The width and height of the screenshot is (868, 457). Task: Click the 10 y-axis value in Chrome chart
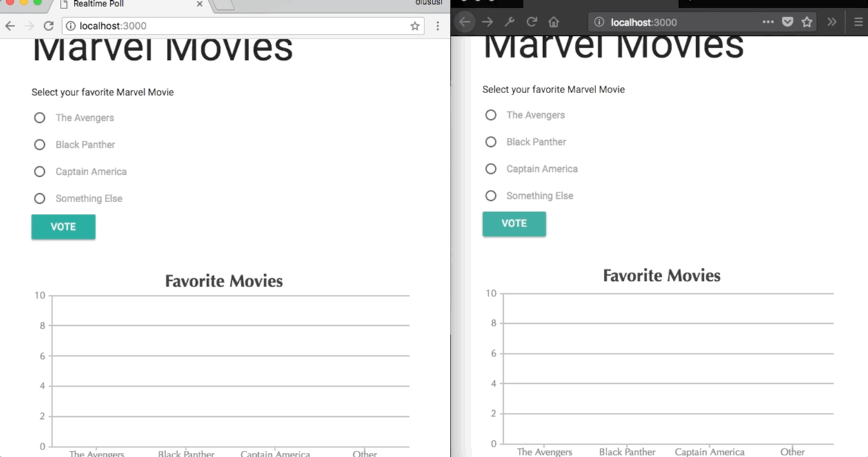coord(40,295)
